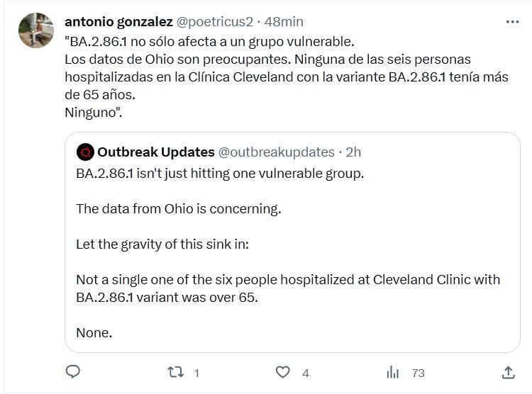Click the Outbreak Updates red logo avatar
Viewport: 532px width, 394px height.
pyautogui.click(x=86, y=152)
